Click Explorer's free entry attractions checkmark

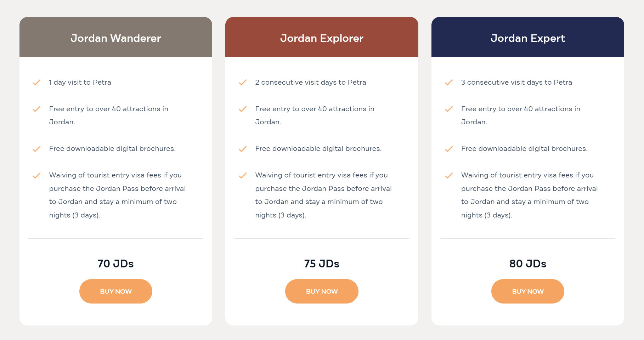[243, 109]
